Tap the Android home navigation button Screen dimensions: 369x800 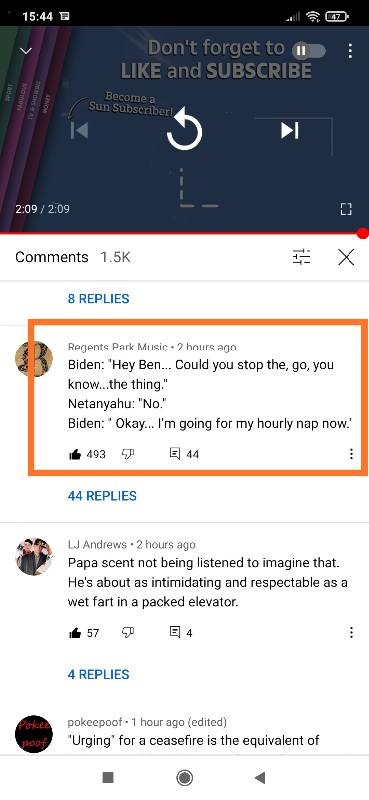[184, 778]
